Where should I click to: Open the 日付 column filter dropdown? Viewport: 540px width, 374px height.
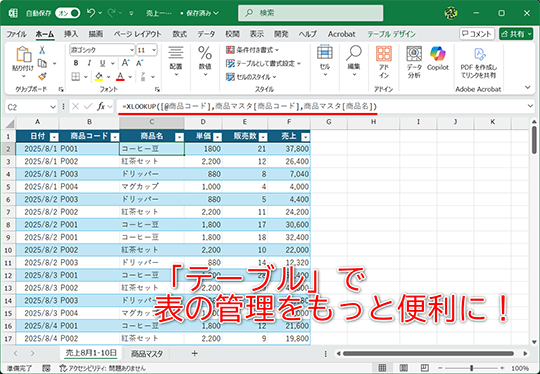point(54,137)
